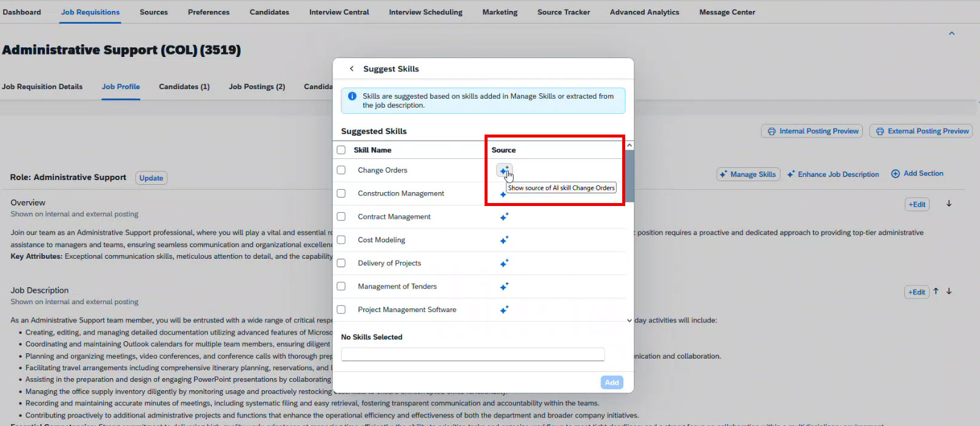Toggle the select-all Skill Name checkbox
980x426 pixels.
coord(341,150)
